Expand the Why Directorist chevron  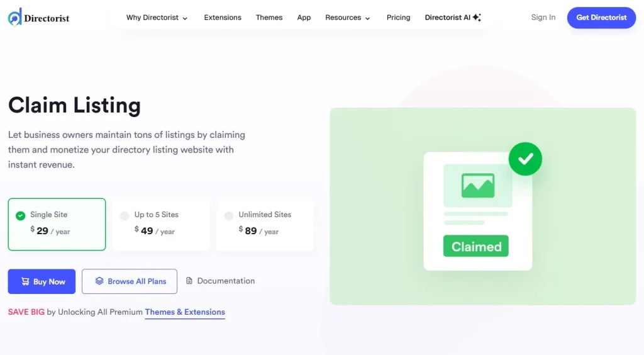185,18
